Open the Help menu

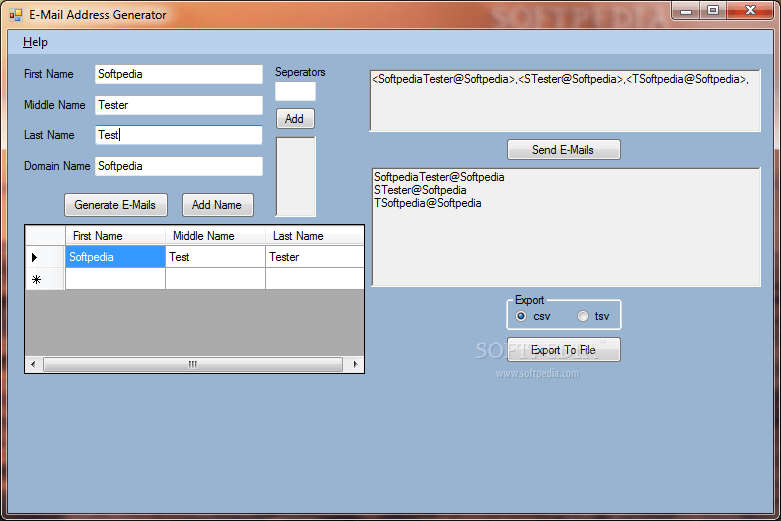35,42
